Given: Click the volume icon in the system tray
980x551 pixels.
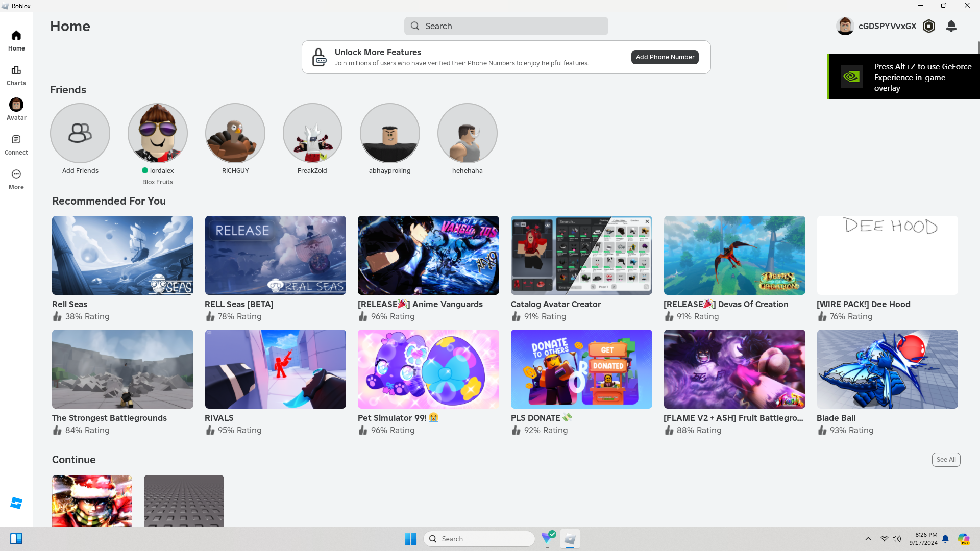Looking at the screenshot, I should (x=897, y=539).
